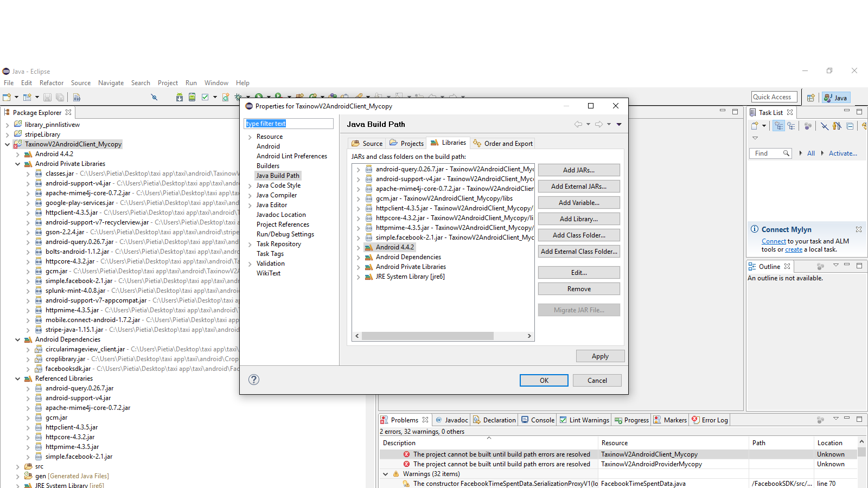This screenshot has width=868, height=488.
Task: Open the Lint Warnings tab
Action: (x=584, y=420)
